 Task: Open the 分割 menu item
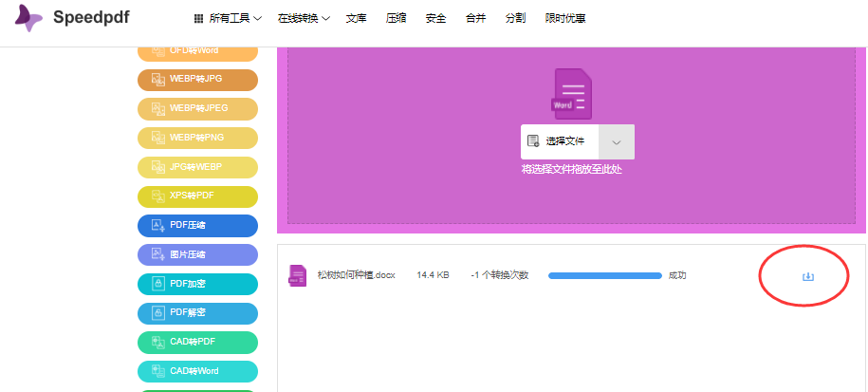pyautogui.click(x=515, y=18)
